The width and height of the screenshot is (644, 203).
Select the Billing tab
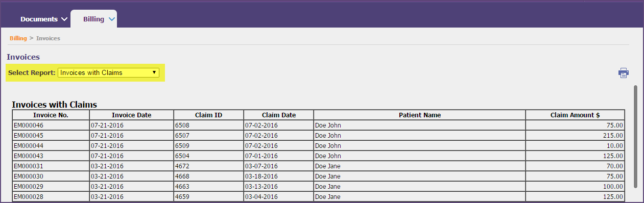(x=93, y=19)
